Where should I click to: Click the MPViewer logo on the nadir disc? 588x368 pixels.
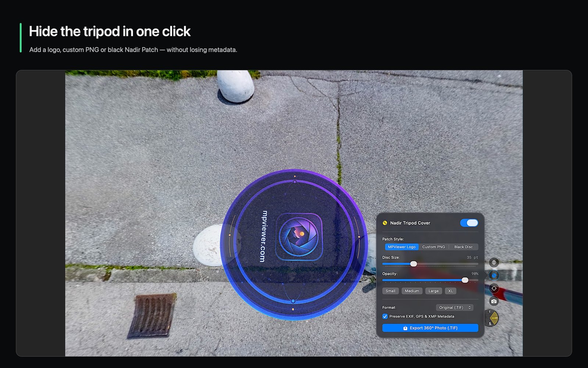click(299, 237)
